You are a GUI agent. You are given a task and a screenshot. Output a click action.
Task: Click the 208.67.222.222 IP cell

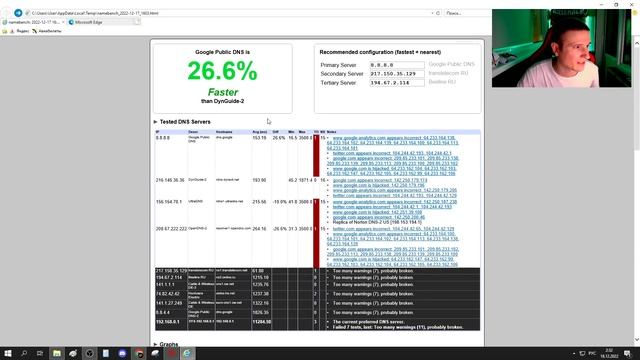coord(171,229)
